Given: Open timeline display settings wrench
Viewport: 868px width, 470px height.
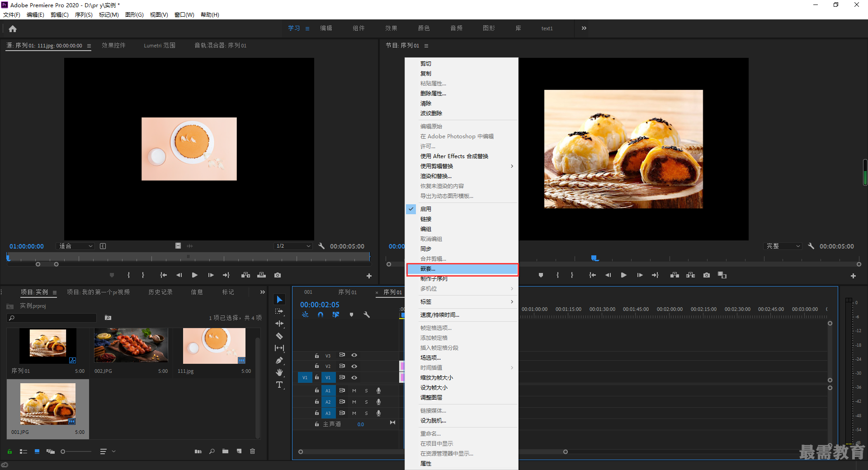Looking at the screenshot, I should point(367,315).
